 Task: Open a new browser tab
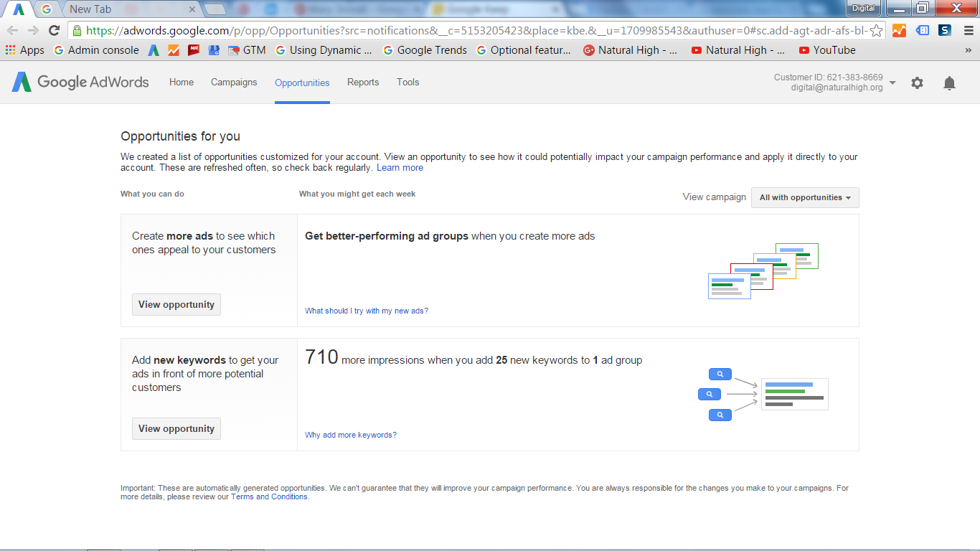click(x=215, y=9)
